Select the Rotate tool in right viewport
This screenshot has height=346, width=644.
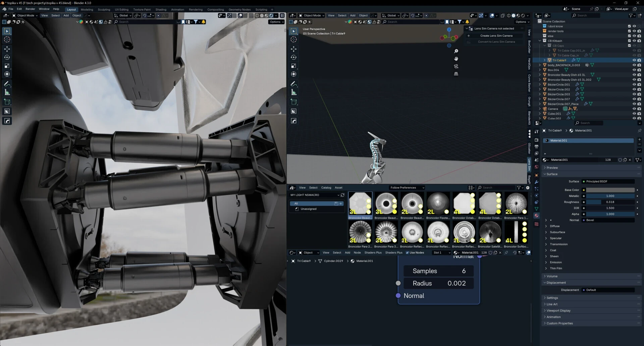point(294,57)
